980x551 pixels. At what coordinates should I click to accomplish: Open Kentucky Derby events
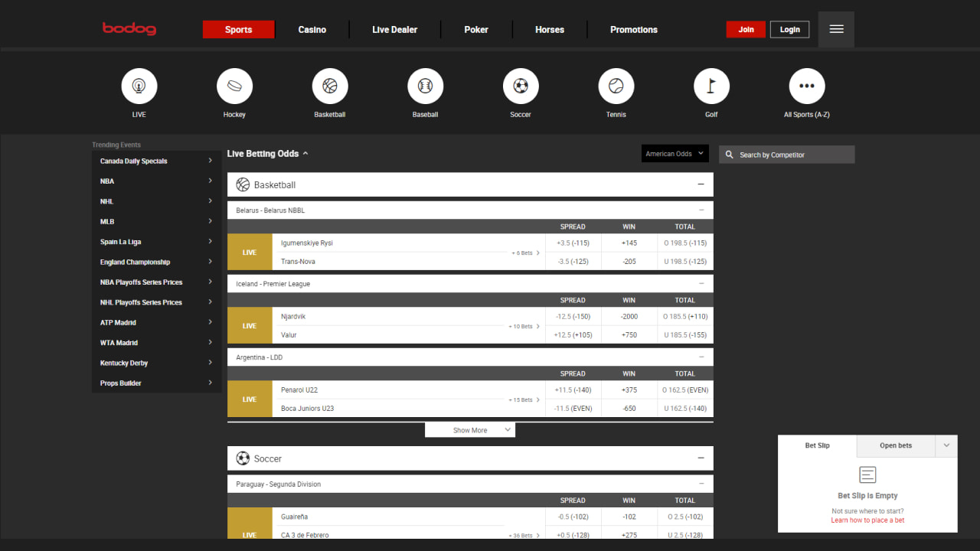(156, 363)
